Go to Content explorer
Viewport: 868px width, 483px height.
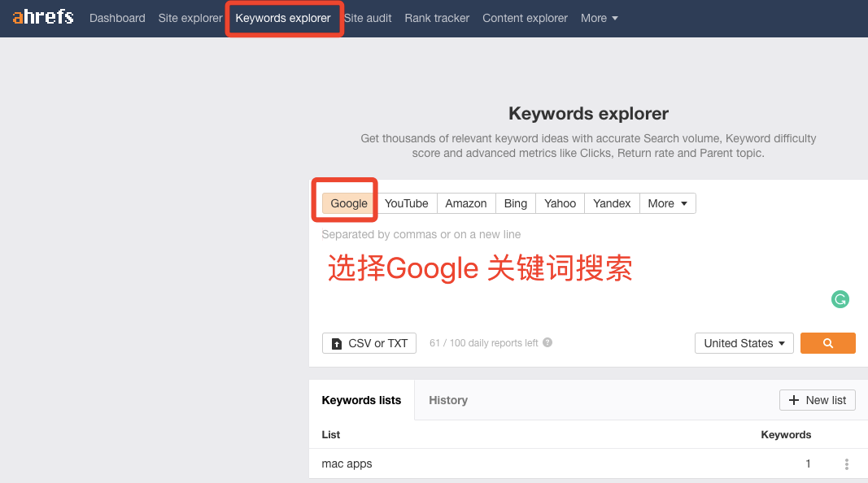click(525, 18)
